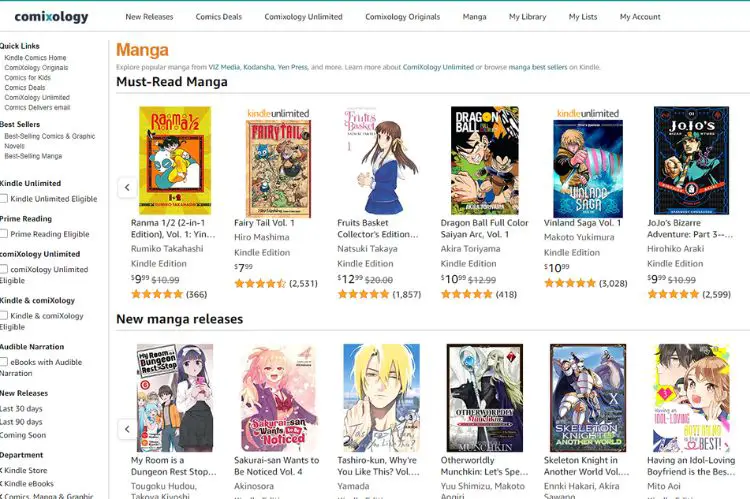
Task: Check Kindle Unlimited Eligible checkbox
Action: pos(4,199)
